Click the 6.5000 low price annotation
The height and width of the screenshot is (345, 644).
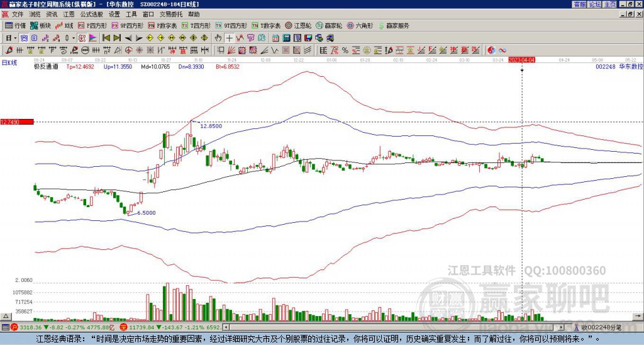146,213
